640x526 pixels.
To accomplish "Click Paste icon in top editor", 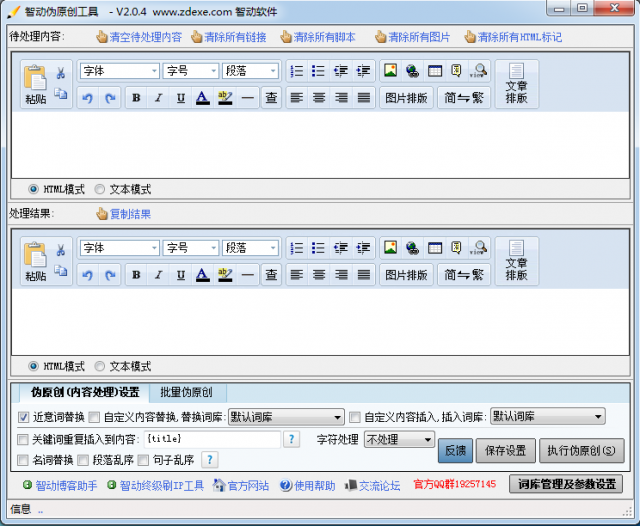I will point(36,84).
